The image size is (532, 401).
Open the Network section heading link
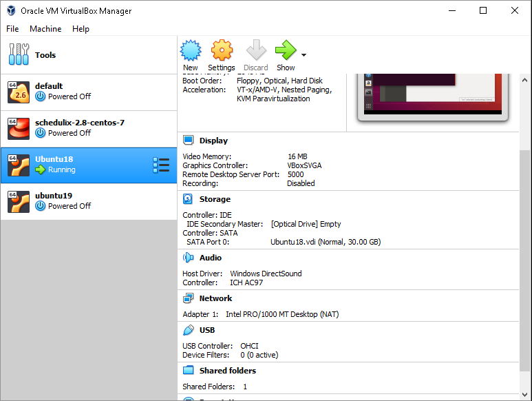click(x=215, y=298)
